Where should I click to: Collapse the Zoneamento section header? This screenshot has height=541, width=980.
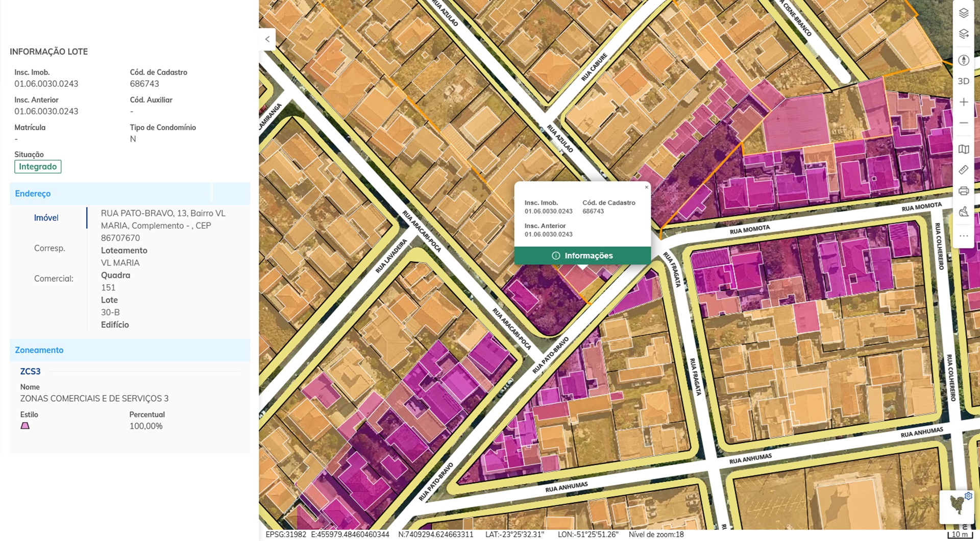click(x=130, y=350)
